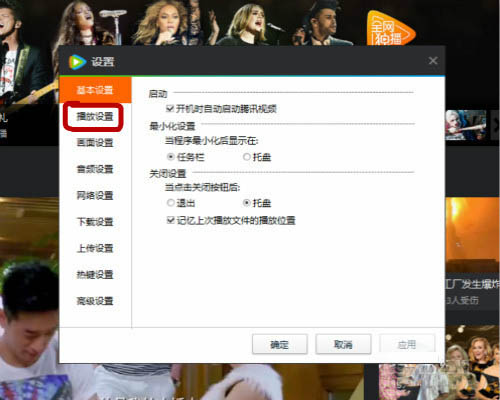Open the 热键设置 tab
Screen dimensions: 500x400
point(95,274)
